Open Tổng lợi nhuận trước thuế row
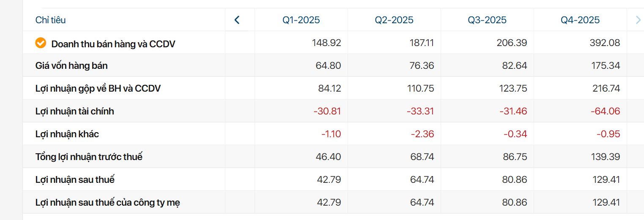644x220 pixels. pyautogui.click(x=89, y=157)
